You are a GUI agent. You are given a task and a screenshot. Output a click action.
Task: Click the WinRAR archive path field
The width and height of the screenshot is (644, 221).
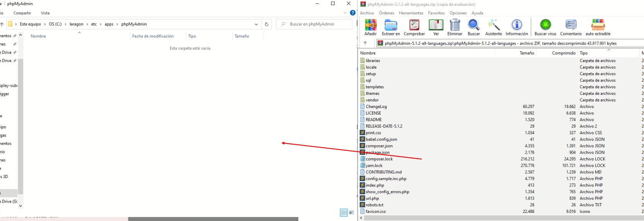(x=510, y=43)
